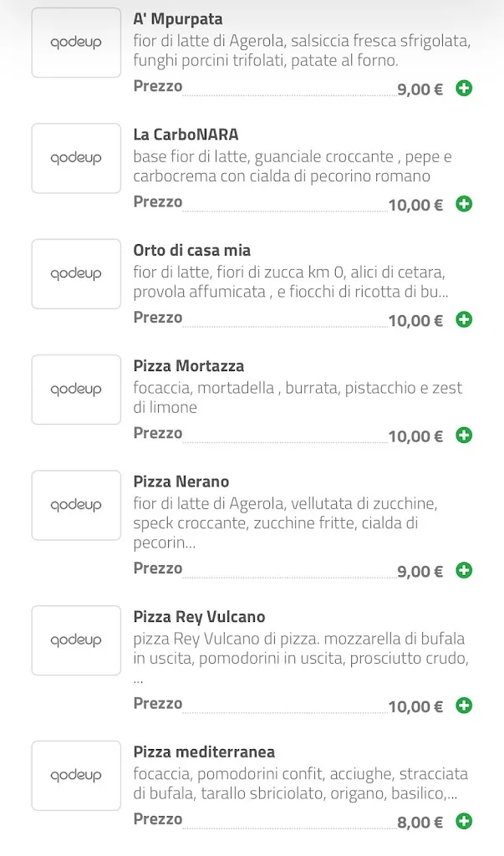View Orto di casa mia thumbnail

click(x=76, y=274)
